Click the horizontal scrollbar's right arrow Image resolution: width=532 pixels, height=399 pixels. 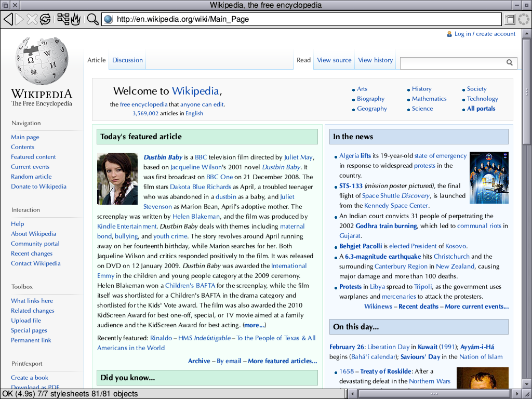pyautogui.click(x=517, y=394)
